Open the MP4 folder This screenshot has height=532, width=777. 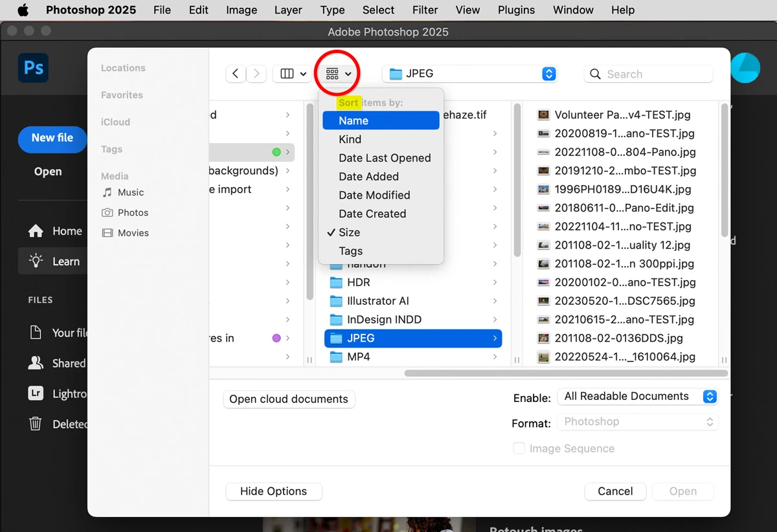pos(413,357)
